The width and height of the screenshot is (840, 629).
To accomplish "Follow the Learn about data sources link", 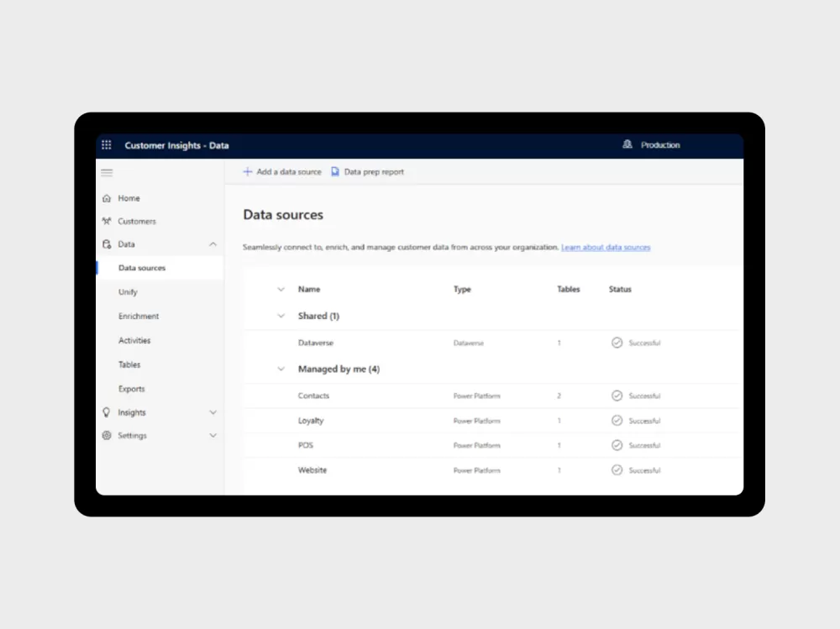I will point(606,247).
